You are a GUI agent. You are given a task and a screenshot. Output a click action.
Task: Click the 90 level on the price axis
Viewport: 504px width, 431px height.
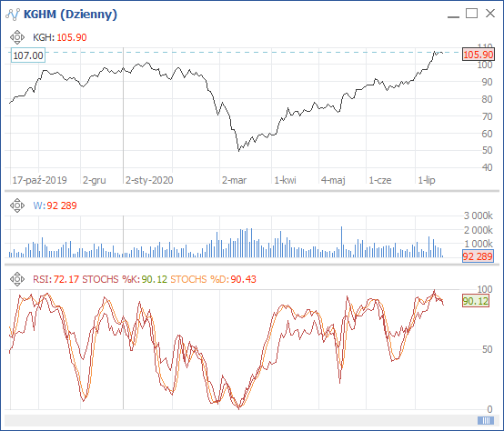click(x=487, y=82)
